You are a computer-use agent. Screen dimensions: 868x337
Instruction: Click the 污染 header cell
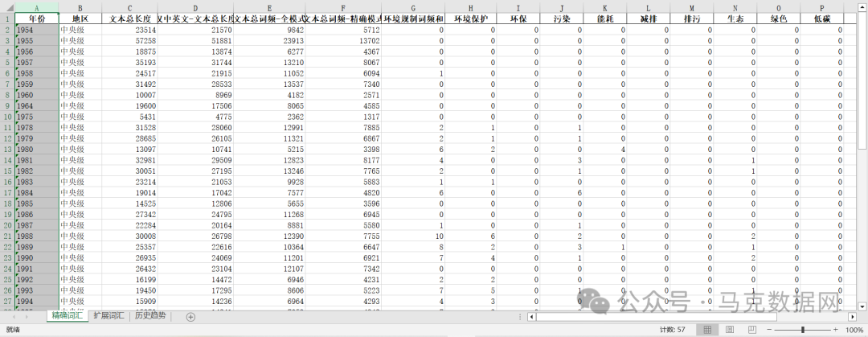coord(561,18)
